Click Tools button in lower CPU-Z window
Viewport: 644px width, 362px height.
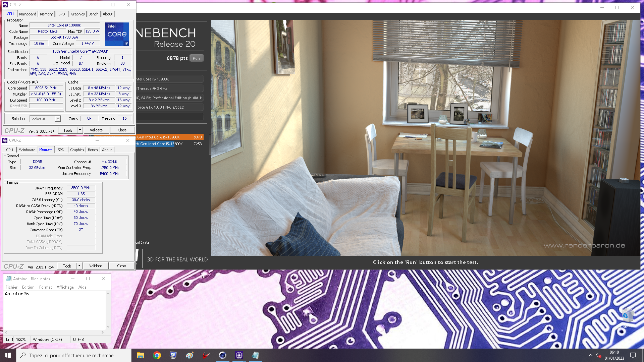click(x=67, y=266)
